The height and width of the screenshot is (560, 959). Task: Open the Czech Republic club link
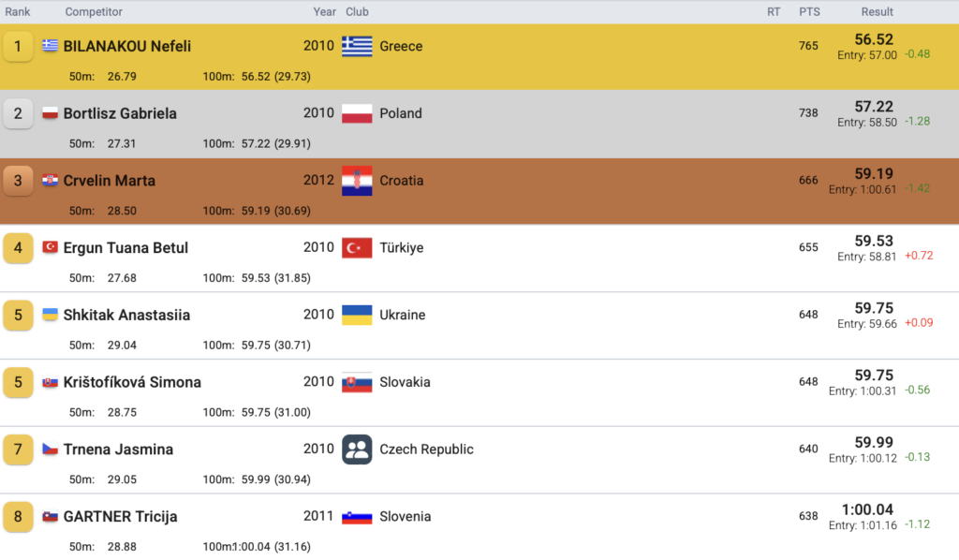[x=426, y=449]
